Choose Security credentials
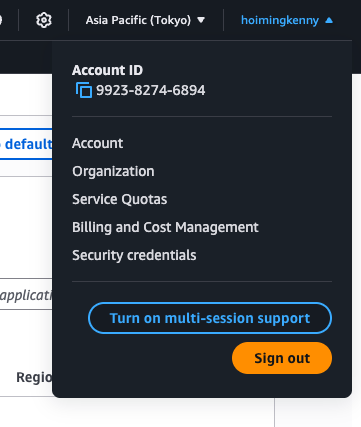The width and height of the screenshot is (361, 427). pos(134,255)
